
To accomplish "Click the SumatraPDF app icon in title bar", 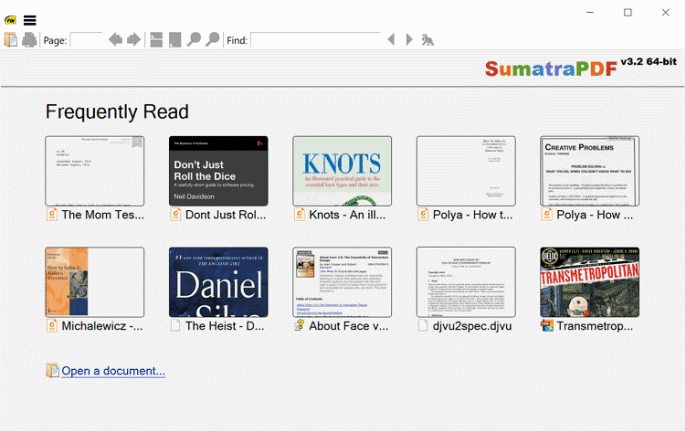I will 10,20.
